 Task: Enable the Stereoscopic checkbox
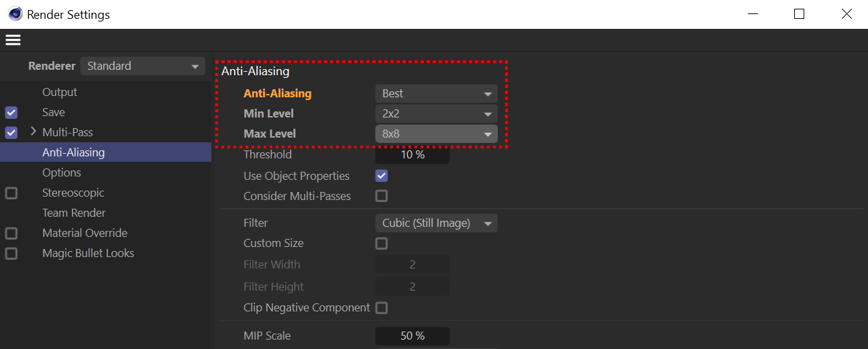pos(11,193)
